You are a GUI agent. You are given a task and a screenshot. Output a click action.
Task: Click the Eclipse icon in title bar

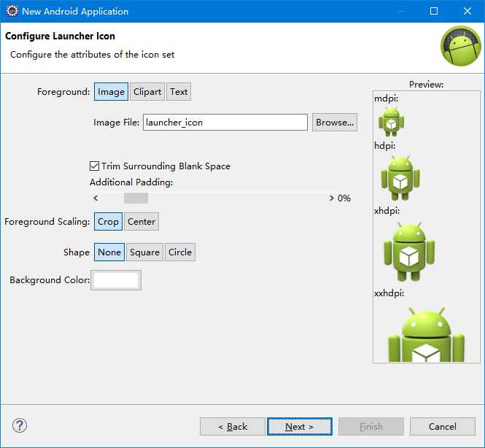tap(12, 11)
